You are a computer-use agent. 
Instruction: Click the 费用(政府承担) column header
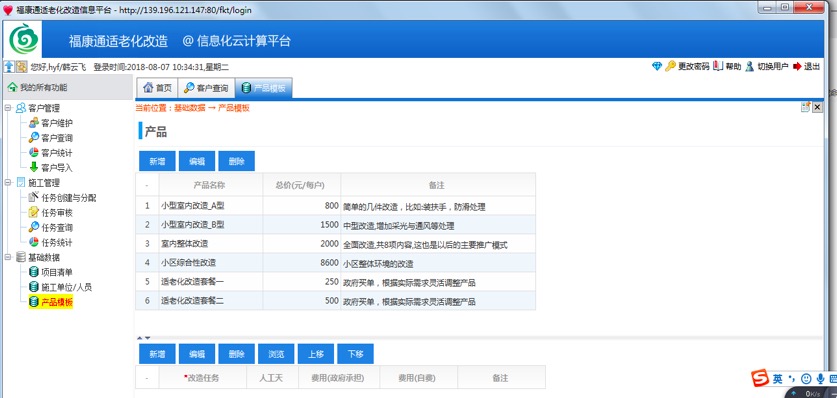point(338,378)
